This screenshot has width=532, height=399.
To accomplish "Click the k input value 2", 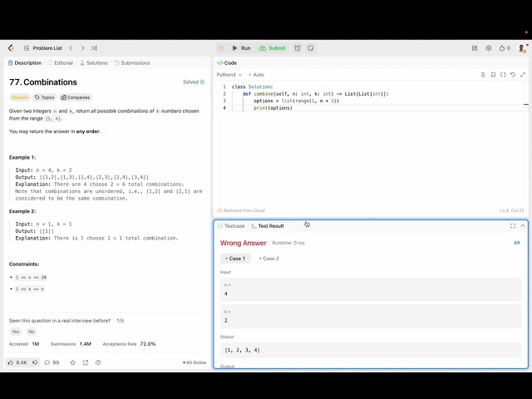I will point(371,316).
